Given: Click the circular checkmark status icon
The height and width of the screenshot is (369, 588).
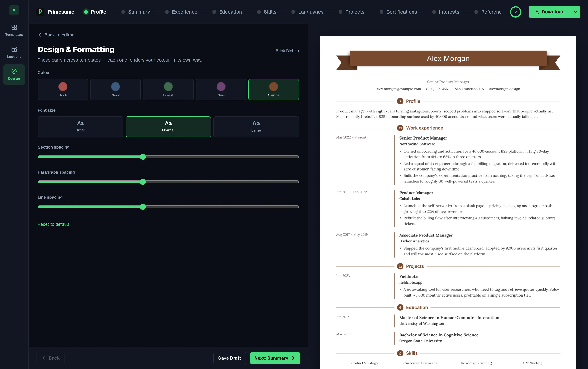Looking at the screenshot, I should 515,12.
